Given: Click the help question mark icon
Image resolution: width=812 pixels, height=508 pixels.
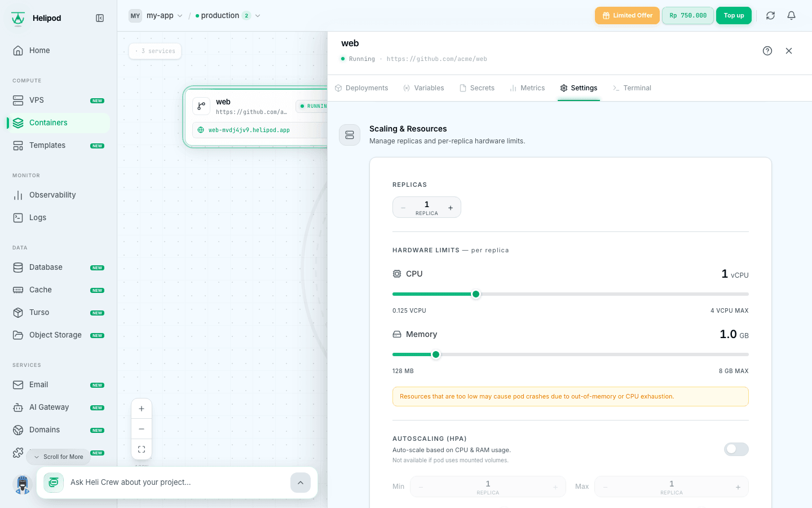Looking at the screenshot, I should 767,51.
